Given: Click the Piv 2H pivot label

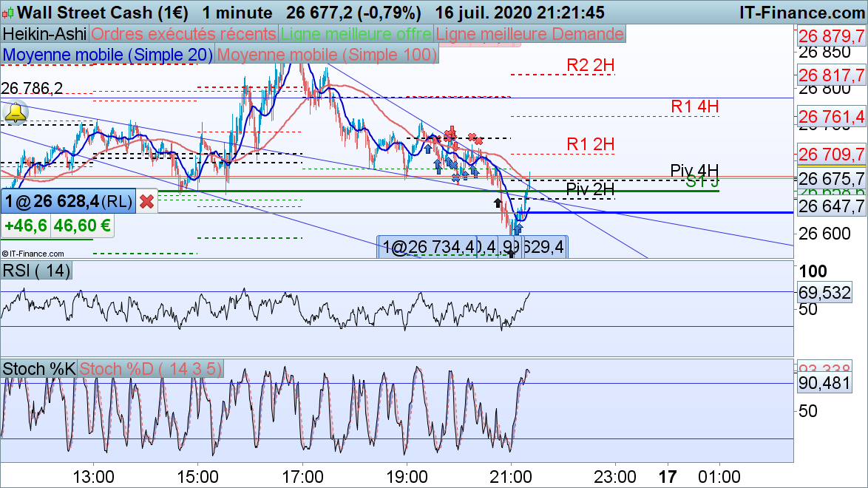Looking at the screenshot, I should coord(590,189).
